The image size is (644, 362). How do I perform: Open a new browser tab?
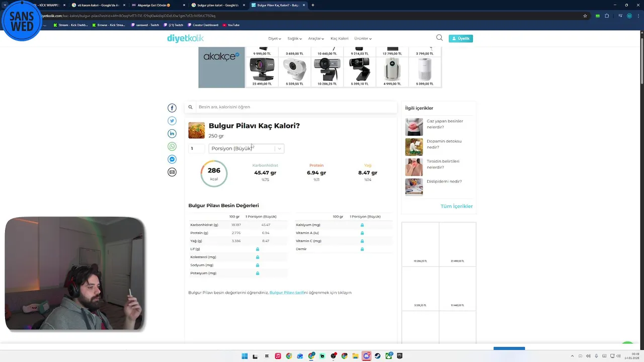point(313,5)
